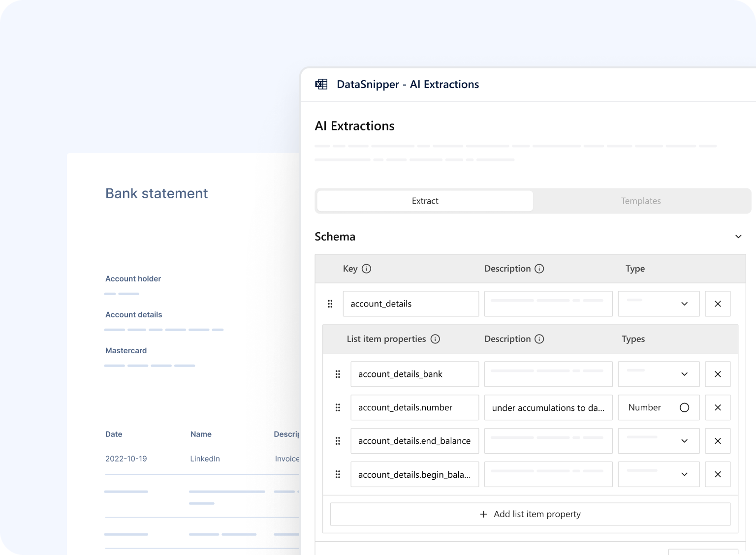Edit the account_details_bank key field

415,374
